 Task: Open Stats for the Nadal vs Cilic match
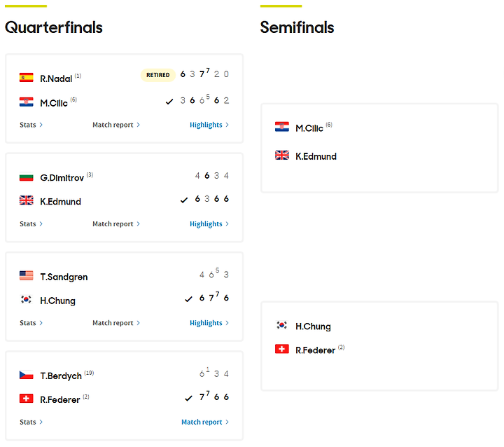click(31, 125)
